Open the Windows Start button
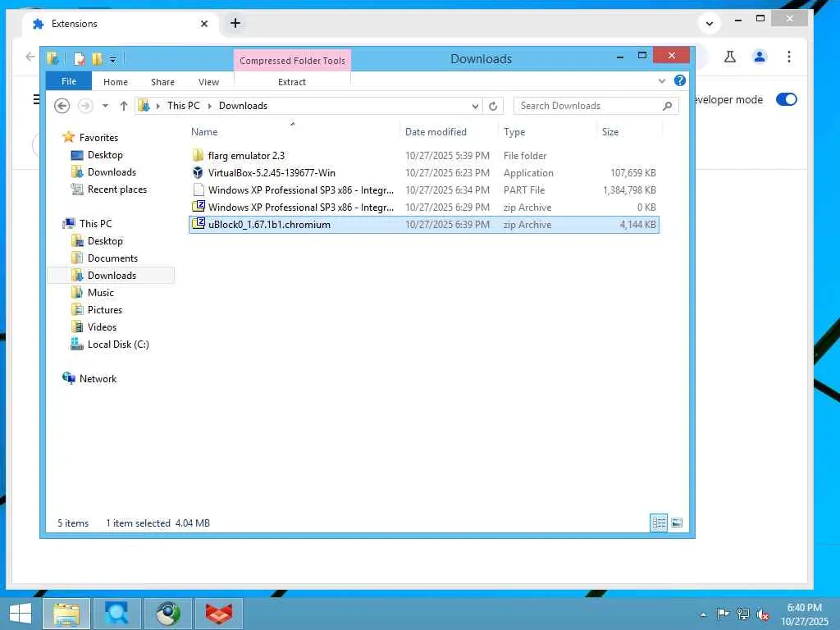 point(21,614)
